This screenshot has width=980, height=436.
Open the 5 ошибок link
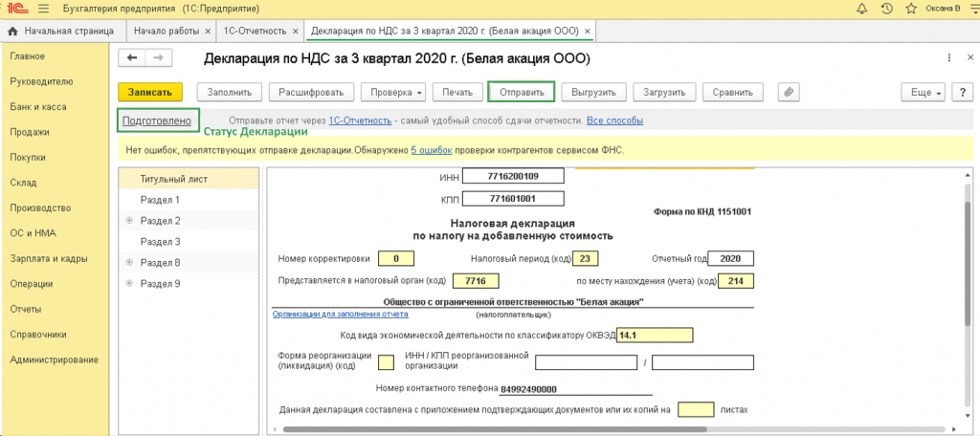tap(432, 150)
